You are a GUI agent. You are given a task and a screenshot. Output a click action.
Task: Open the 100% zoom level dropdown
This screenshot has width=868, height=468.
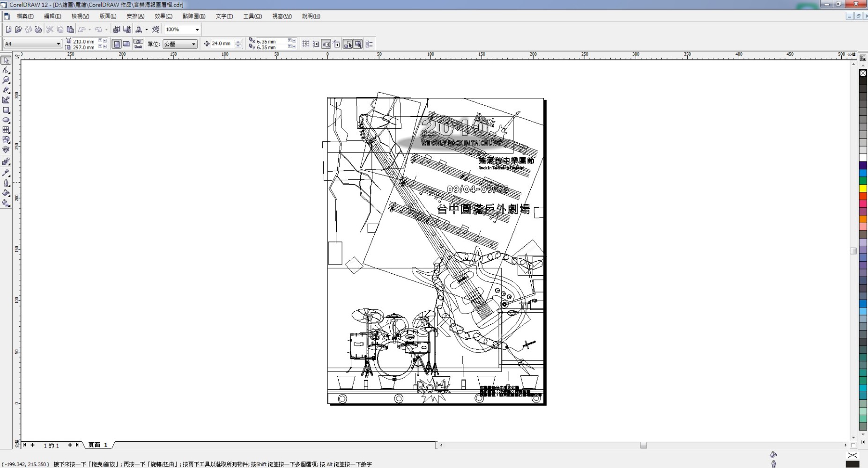[197, 29]
